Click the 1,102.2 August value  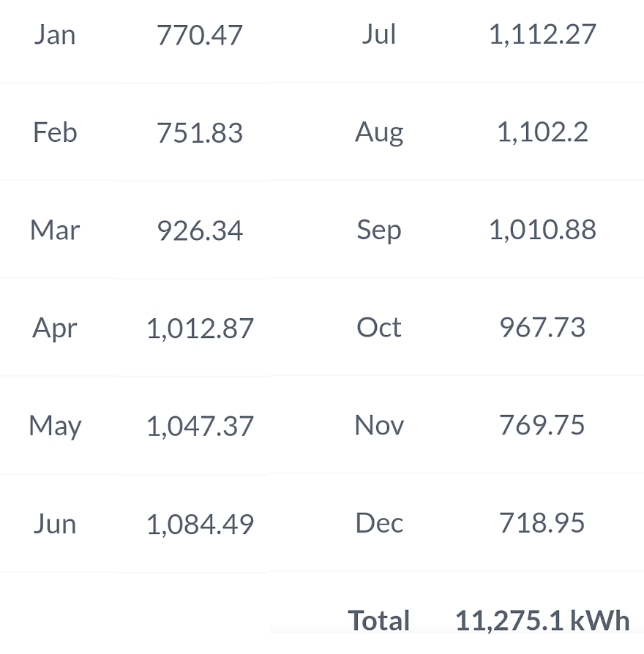(542, 132)
